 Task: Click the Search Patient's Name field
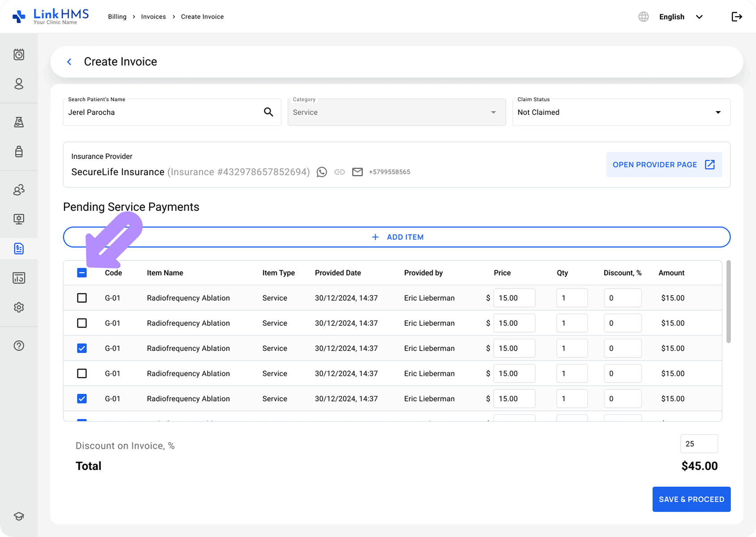(x=172, y=112)
